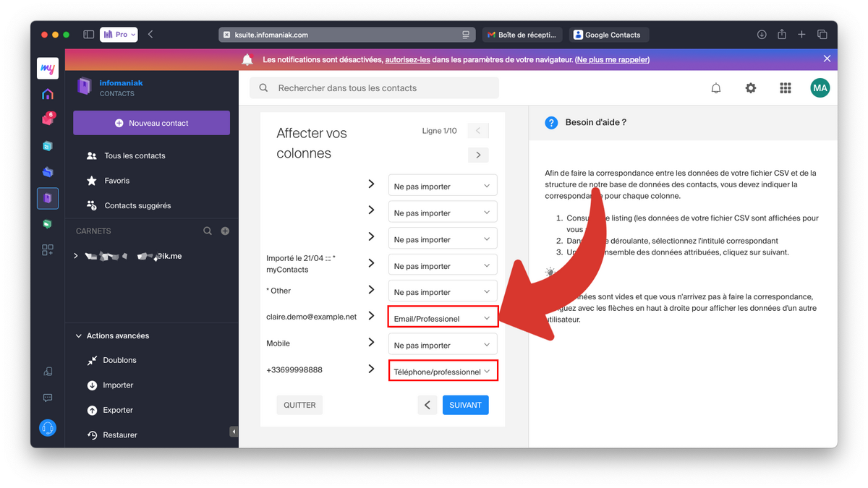The width and height of the screenshot is (868, 488).
Task: Open the dropdown for the Importé le 21/04 row
Action: click(x=443, y=266)
